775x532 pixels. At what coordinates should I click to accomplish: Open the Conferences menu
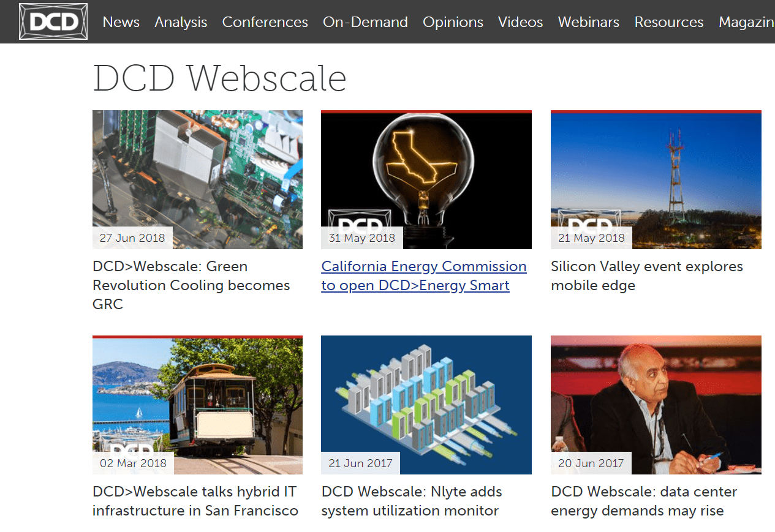(265, 22)
